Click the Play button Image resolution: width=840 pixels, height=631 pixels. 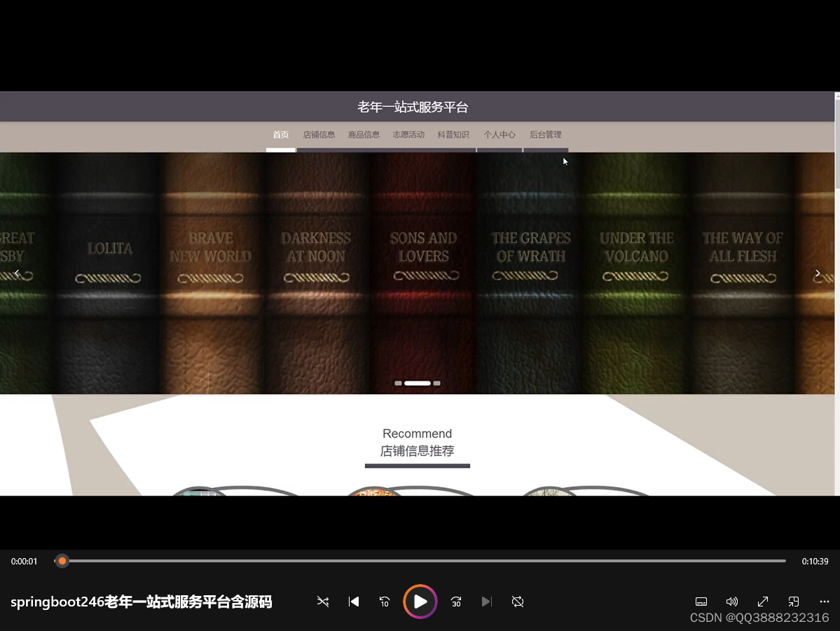[420, 602]
